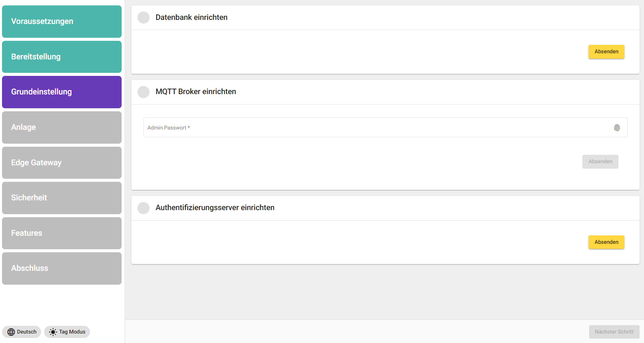Click the Nächster Schritt button
This screenshot has width=644, height=343.
[x=614, y=332]
